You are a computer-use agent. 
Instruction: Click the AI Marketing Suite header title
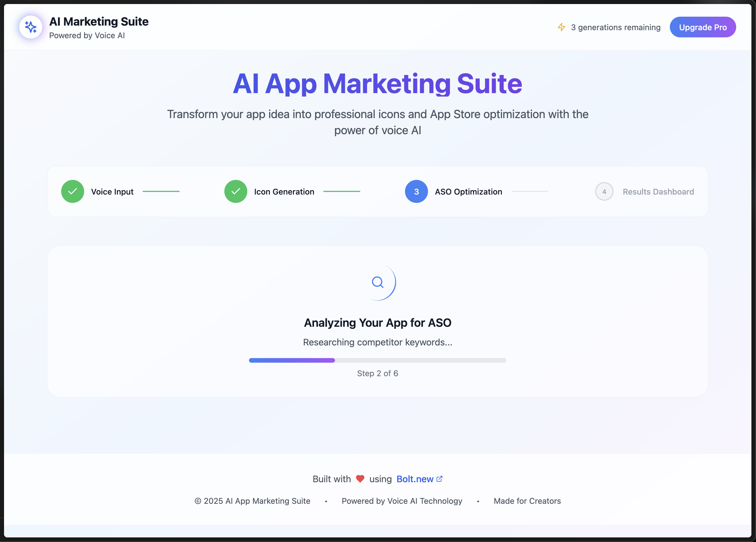pos(99,22)
